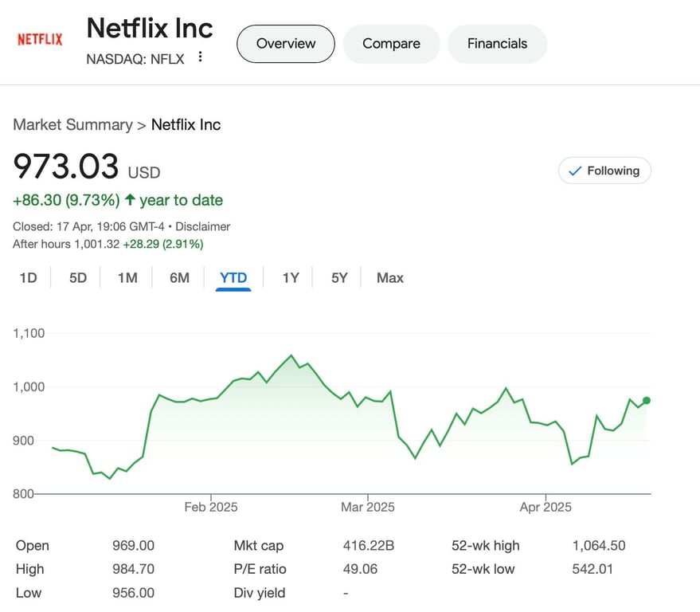Switch to the Overview tab
The height and width of the screenshot is (612, 700).
coord(286,44)
